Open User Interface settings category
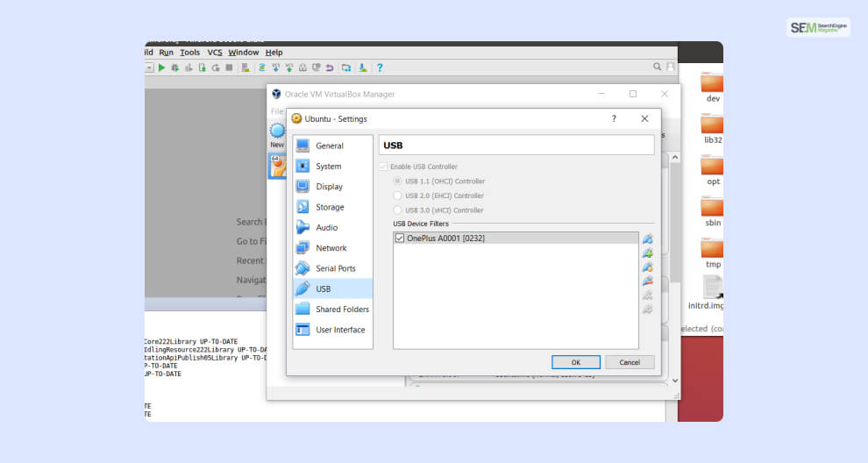 coord(332,330)
